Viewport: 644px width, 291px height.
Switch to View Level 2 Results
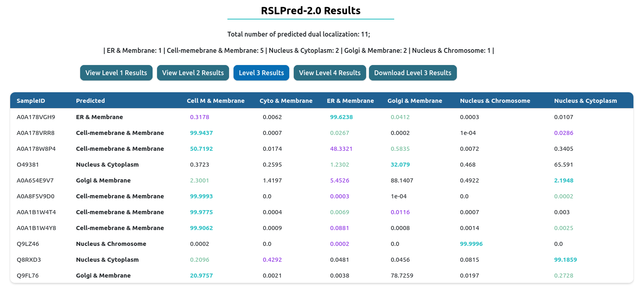[193, 73]
